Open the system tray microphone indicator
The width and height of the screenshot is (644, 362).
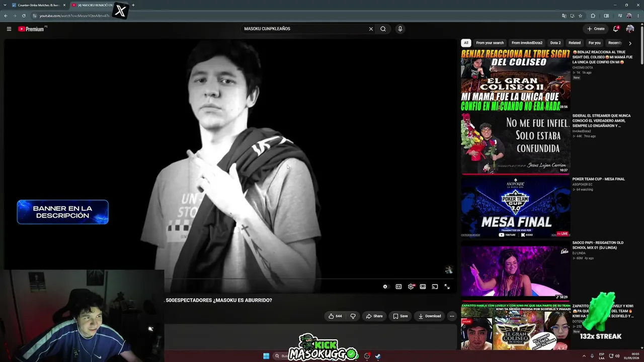pos(592,356)
